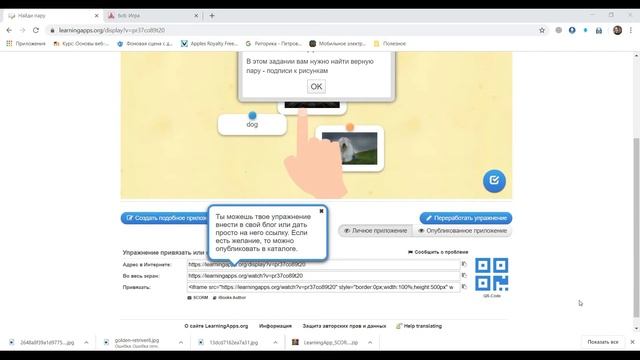The width and height of the screenshot is (640, 360).
Task: Expand options for LearningApp SCORM zip download
Action: pyautogui.click(x=370, y=342)
